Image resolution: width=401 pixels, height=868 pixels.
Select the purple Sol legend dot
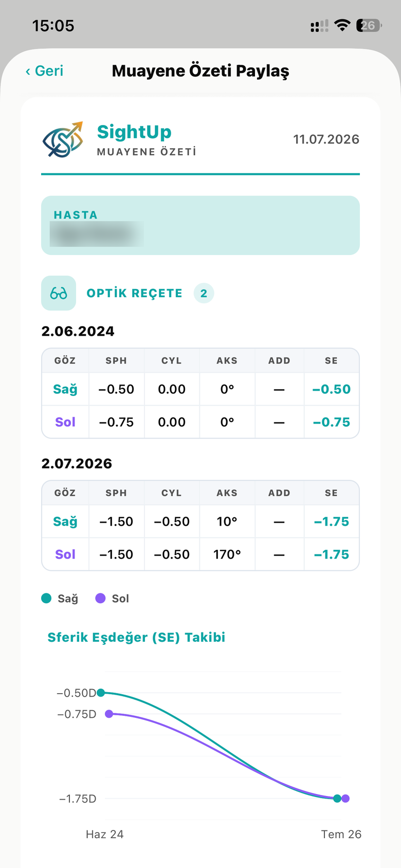[x=100, y=598]
